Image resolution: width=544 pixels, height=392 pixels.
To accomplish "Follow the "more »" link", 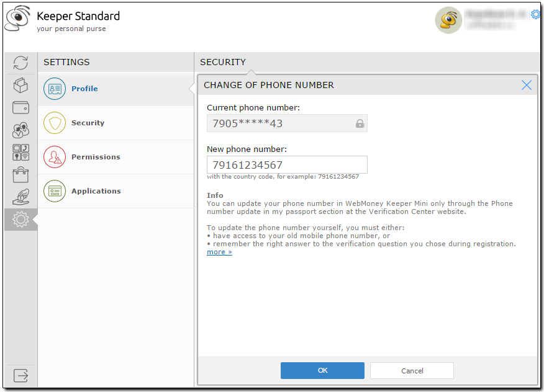I will (219, 252).
